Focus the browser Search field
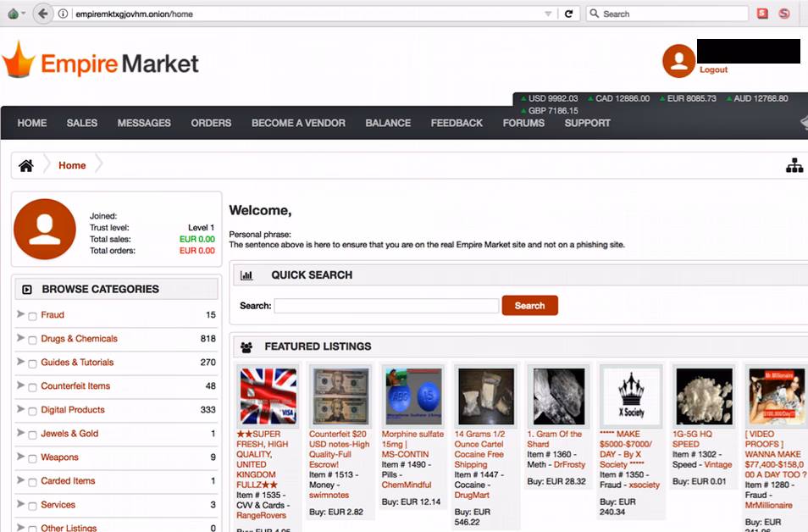This screenshot has width=808, height=532. [x=667, y=14]
